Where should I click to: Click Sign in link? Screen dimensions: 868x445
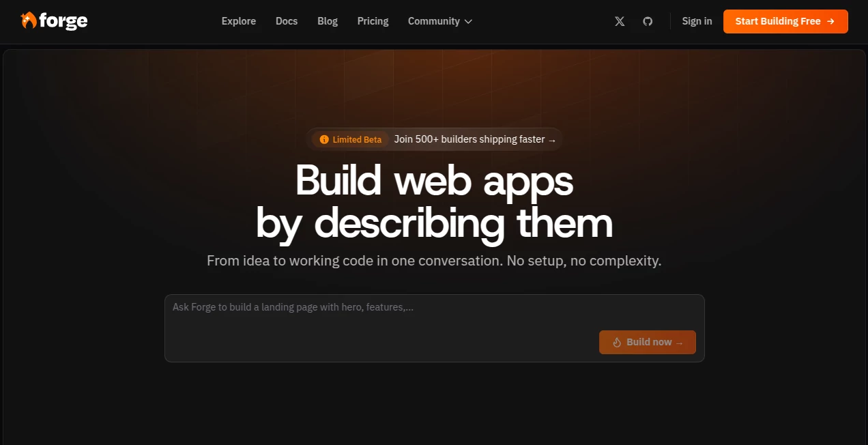697,21
